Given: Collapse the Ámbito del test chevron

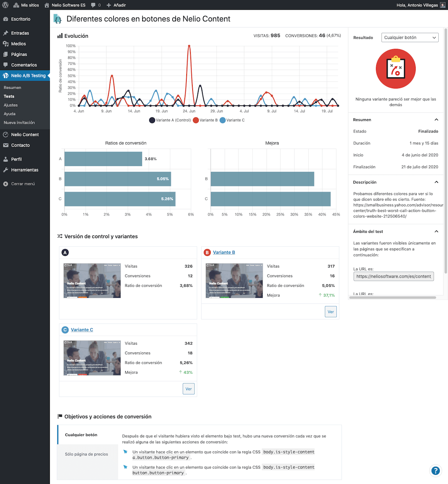Looking at the screenshot, I should point(436,231).
